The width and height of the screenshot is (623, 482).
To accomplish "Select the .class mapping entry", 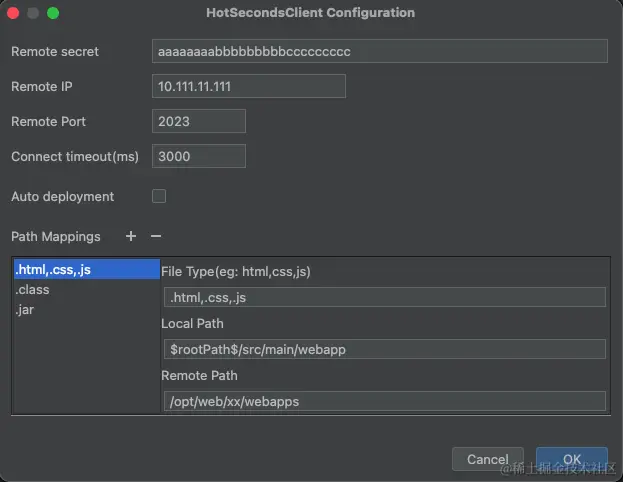I will click(x=33, y=290).
